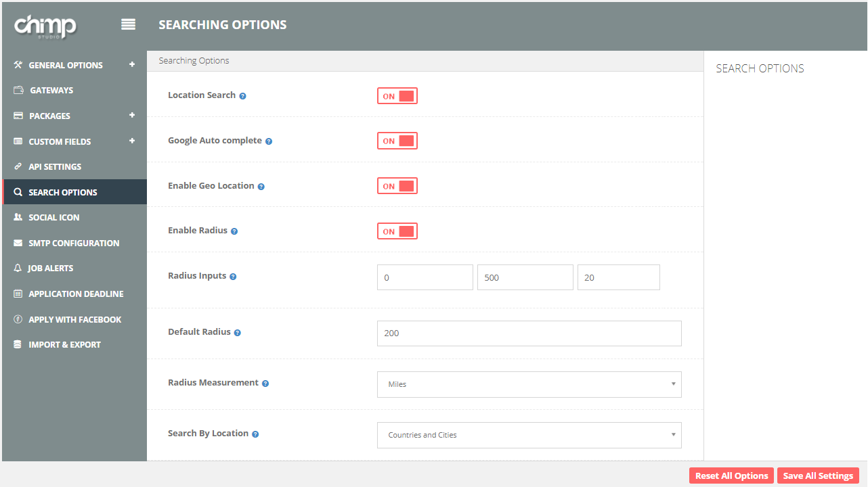The height and width of the screenshot is (487, 868).
Task: Click the Default Radius input field
Action: [529, 333]
